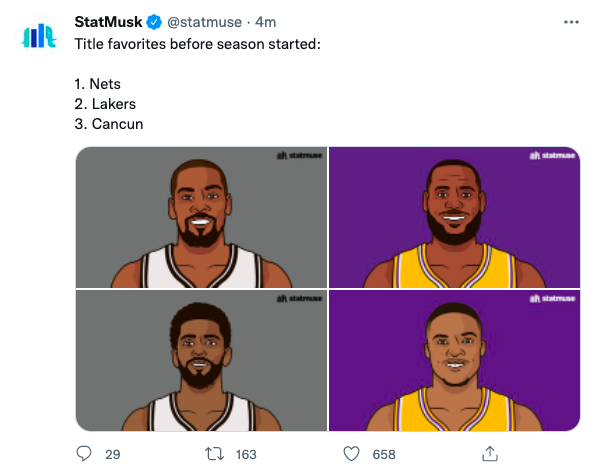The image size is (596, 466).
Task: Click statmuse watermark on bottom-right image
Action: [552, 299]
